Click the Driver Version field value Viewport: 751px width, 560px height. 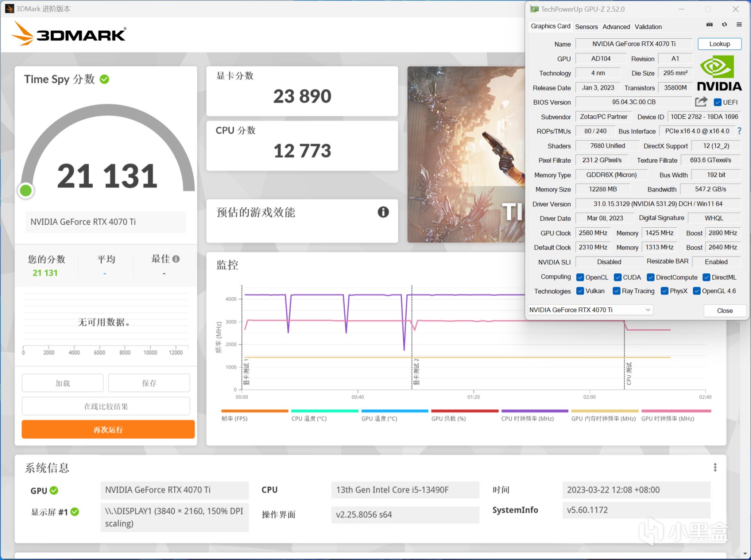pyautogui.click(x=658, y=204)
